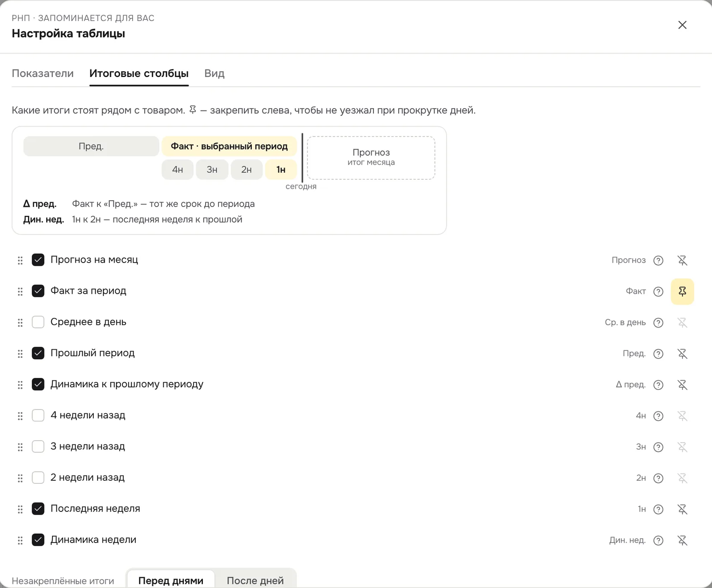Open help for Динамика недели
Screen dimensions: 712x588
coord(658,540)
